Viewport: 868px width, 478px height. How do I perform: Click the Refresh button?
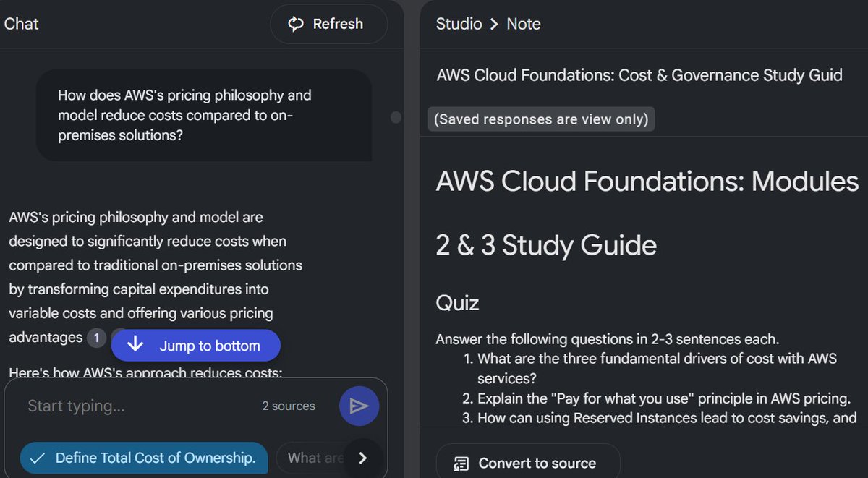click(x=328, y=24)
